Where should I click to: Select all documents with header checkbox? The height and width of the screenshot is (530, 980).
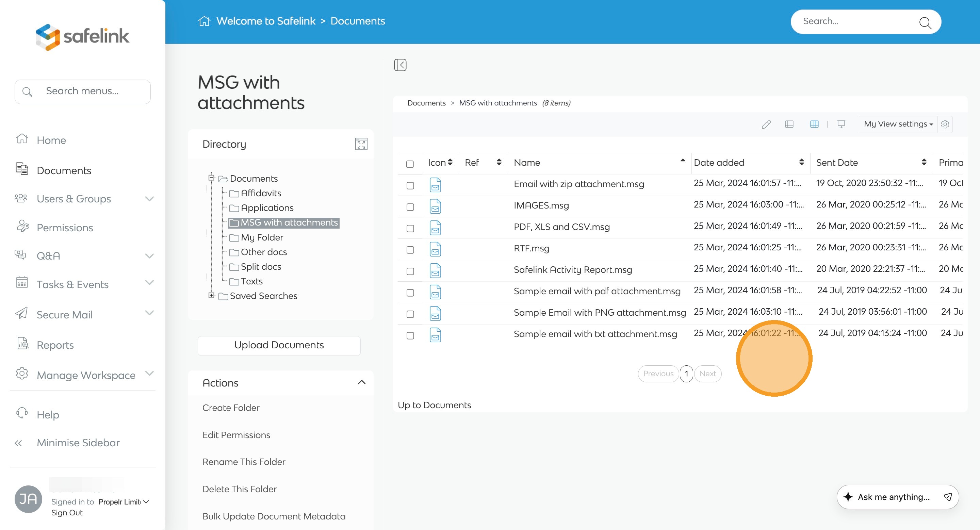coord(410,164)
